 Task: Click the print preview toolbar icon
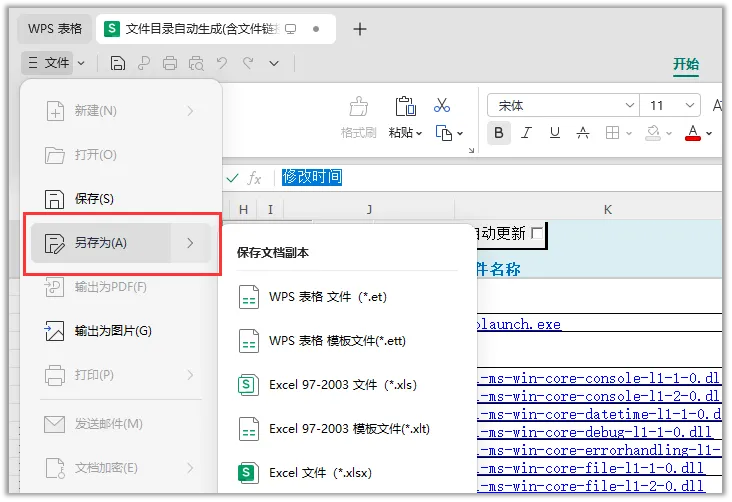pyautogui.click(x=196, y=63)
